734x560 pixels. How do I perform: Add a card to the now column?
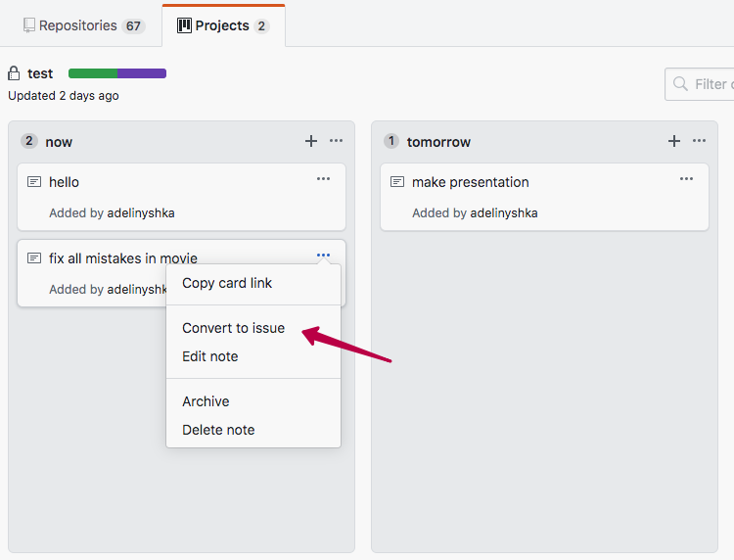311,141
